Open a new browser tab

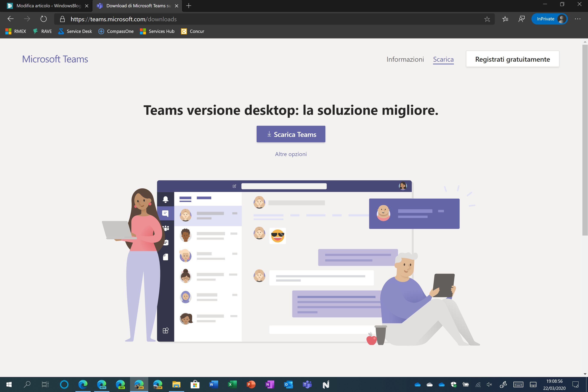click(x=189, y=6)
